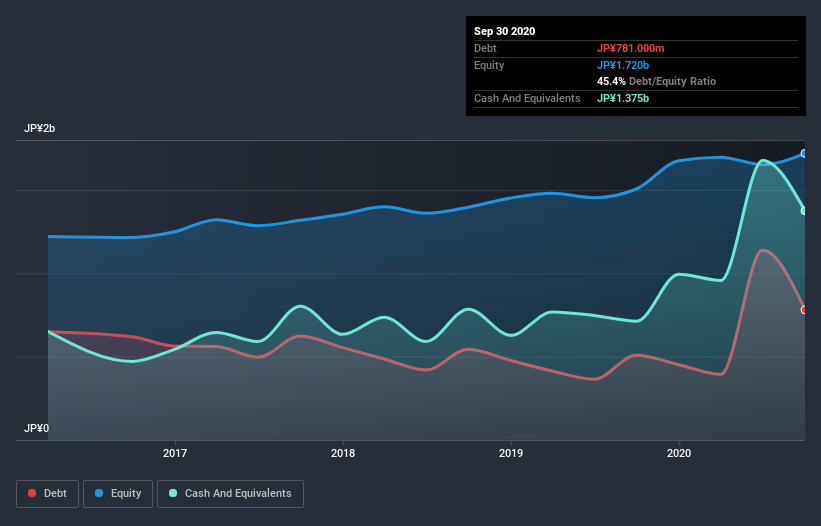Screen dimensions: 821x526
Task: Click the 2020 x-axis label
Action: coord(679,453)
